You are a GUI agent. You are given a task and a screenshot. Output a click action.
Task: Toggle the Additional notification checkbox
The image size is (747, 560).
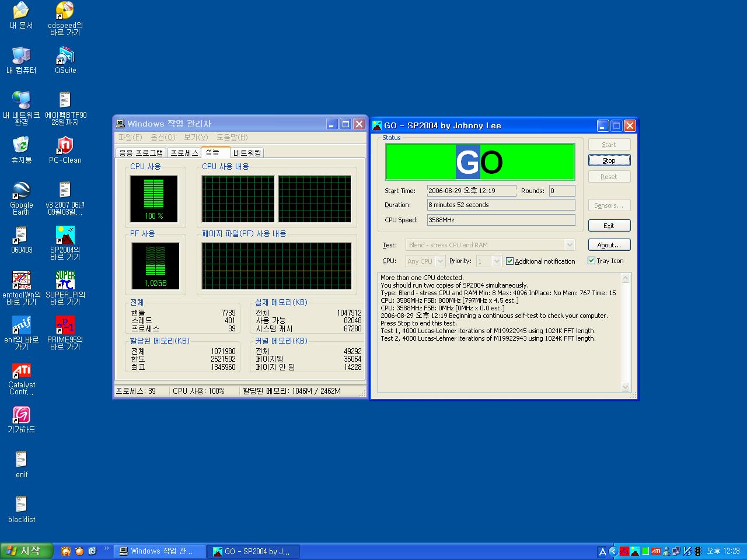509,261
